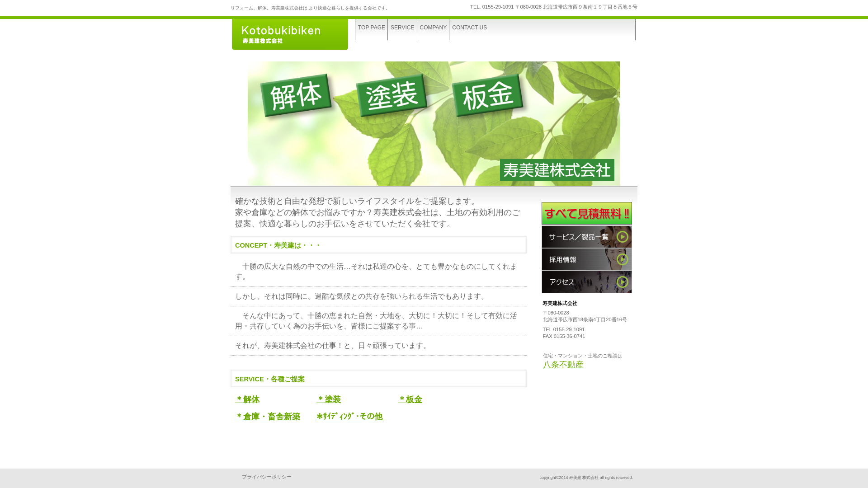Screen dimensions: 868x488
Task: Open the 採用情報 sidebar button
Action: pos(587,259)
